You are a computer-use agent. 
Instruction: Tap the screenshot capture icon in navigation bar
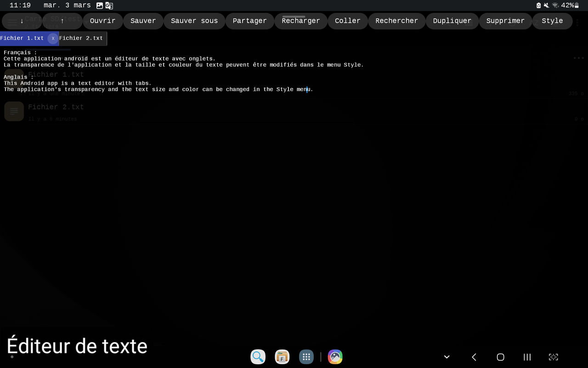click(x=554, y=357)
